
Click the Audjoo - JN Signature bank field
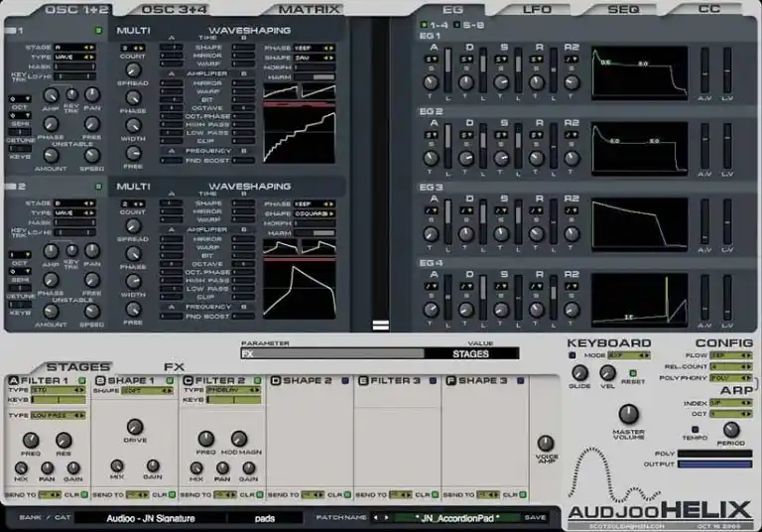pos(150,518)
